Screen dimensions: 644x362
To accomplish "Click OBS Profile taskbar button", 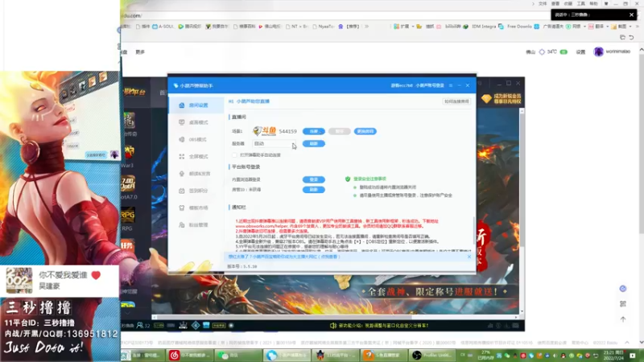I will [432, 355].
